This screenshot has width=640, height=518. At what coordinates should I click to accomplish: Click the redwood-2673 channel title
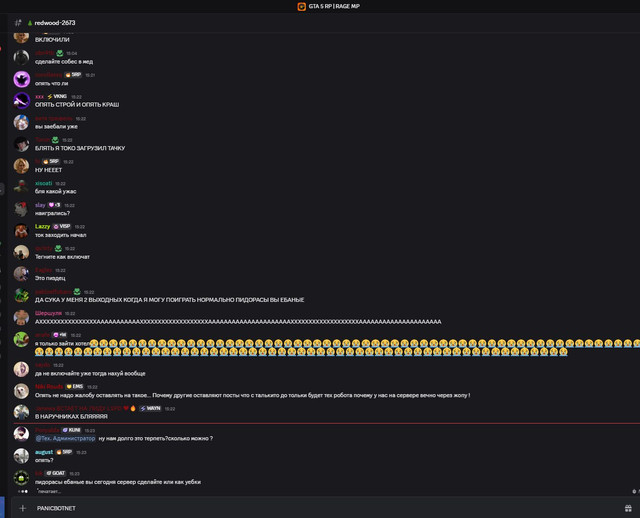tap(54, 22)
